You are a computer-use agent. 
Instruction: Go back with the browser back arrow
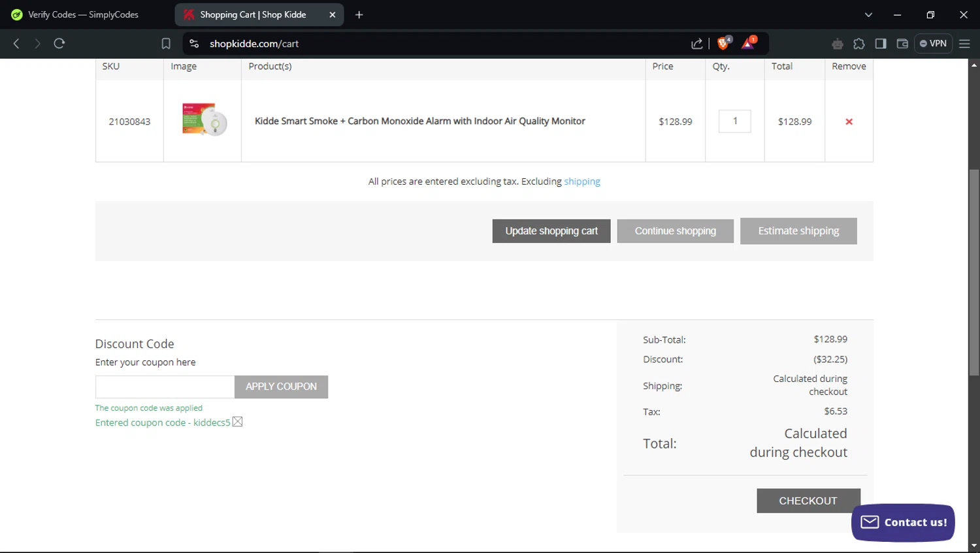[16, 44]
